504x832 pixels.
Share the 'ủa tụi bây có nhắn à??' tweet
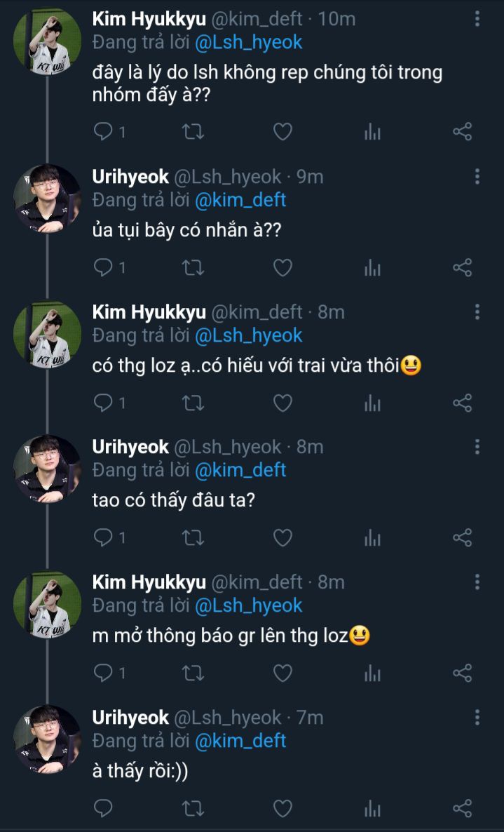pyautogui.click(x=462, y=267)
